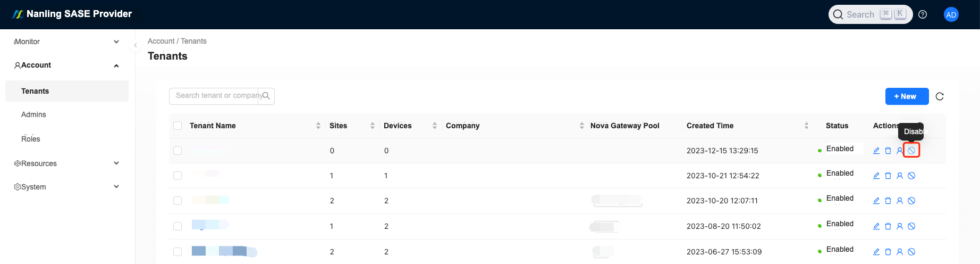Open user icon for tenant created 2023-08-20
This screenshot has height=264, width=980.
tap(900, 226)
